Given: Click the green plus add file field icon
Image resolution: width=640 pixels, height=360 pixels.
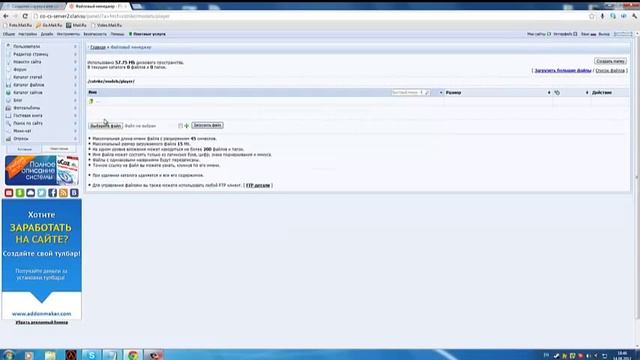Looking at the screenshot, I should tap(187, 126).
